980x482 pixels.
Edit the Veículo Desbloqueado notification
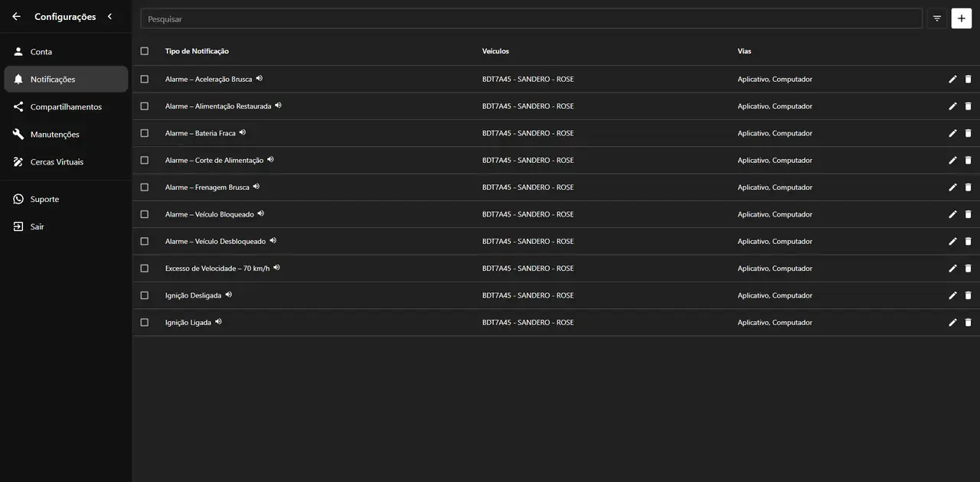coord(952,242)
